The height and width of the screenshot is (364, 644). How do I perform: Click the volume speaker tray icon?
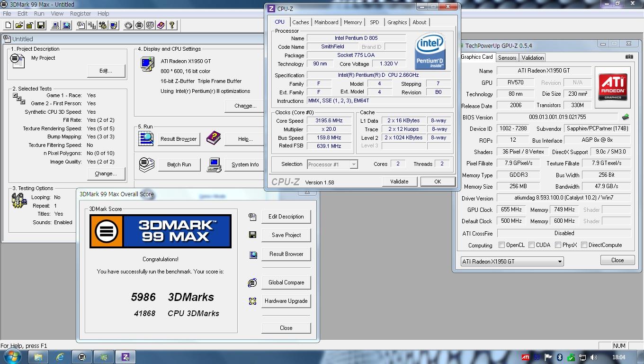tap(594, 357)
